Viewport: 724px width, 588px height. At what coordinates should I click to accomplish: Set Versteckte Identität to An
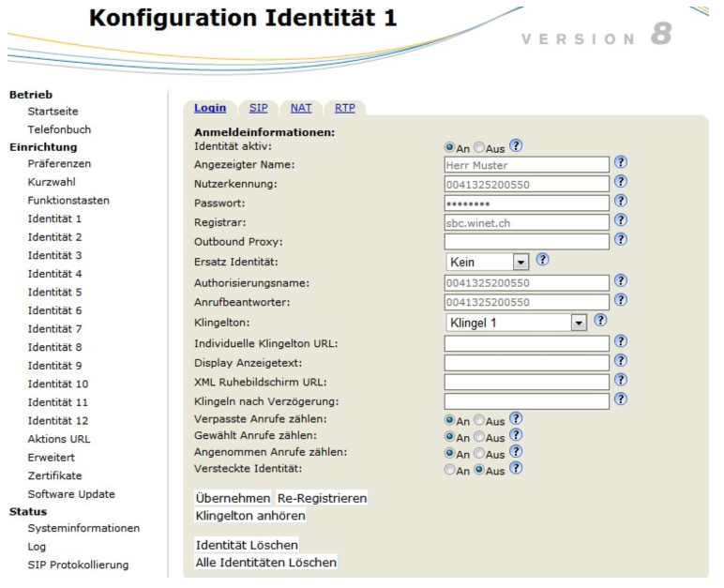pyautogui.click(x=449, y=470)
